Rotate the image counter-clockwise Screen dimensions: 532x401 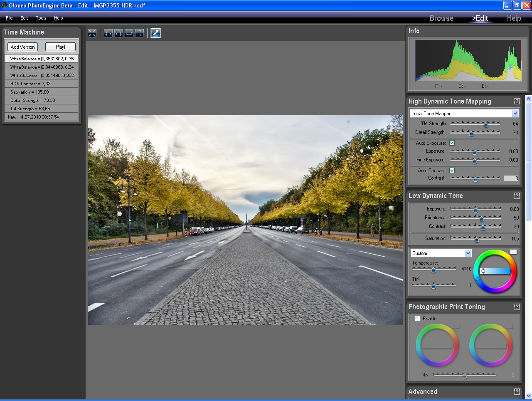click(x=108, y=33)
